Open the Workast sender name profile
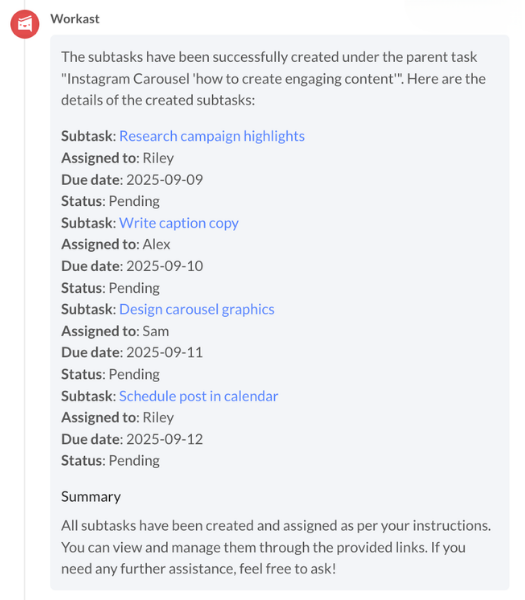The height and width of the screenshot is (600, 525). (x=75, y=19)
